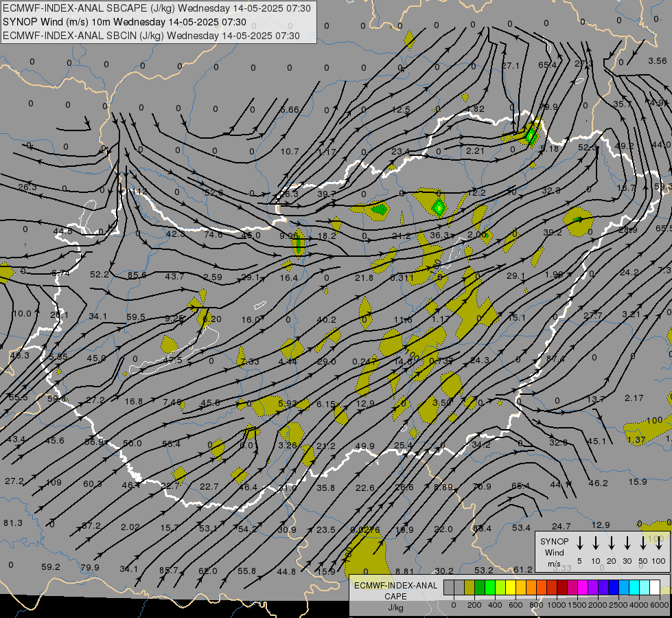Click the map value '24.7'

coord(561,526)
